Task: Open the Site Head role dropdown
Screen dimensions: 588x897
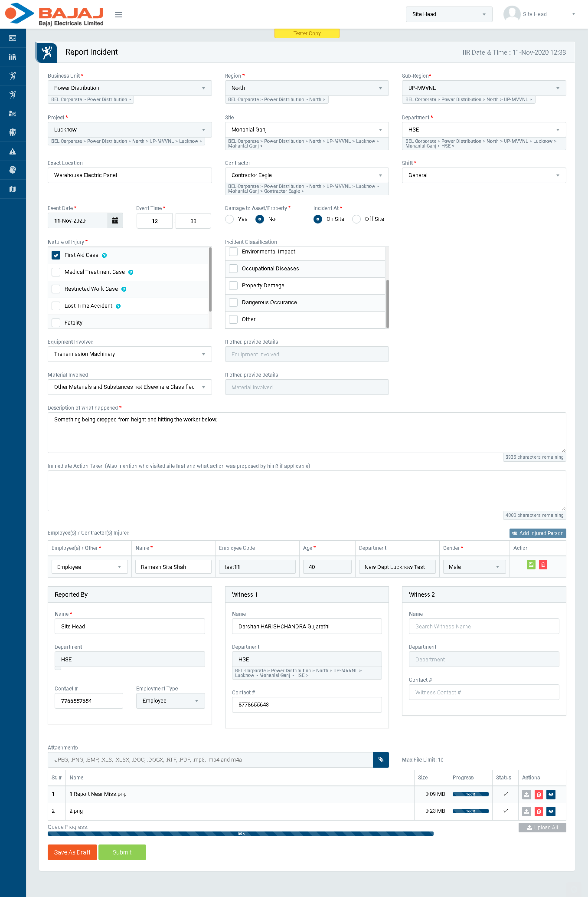Action: [x=449, y=14]
